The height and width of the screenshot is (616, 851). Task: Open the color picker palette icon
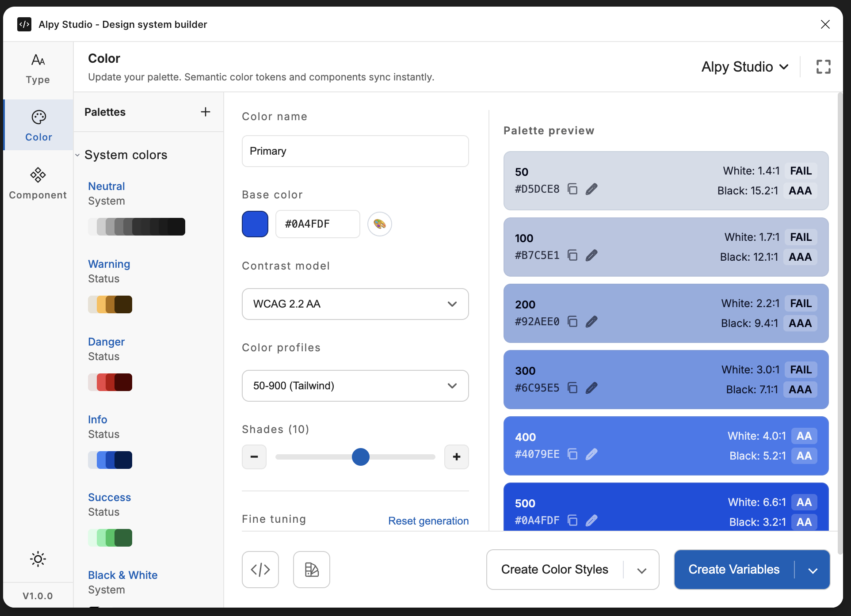click(x=379, y=224)
